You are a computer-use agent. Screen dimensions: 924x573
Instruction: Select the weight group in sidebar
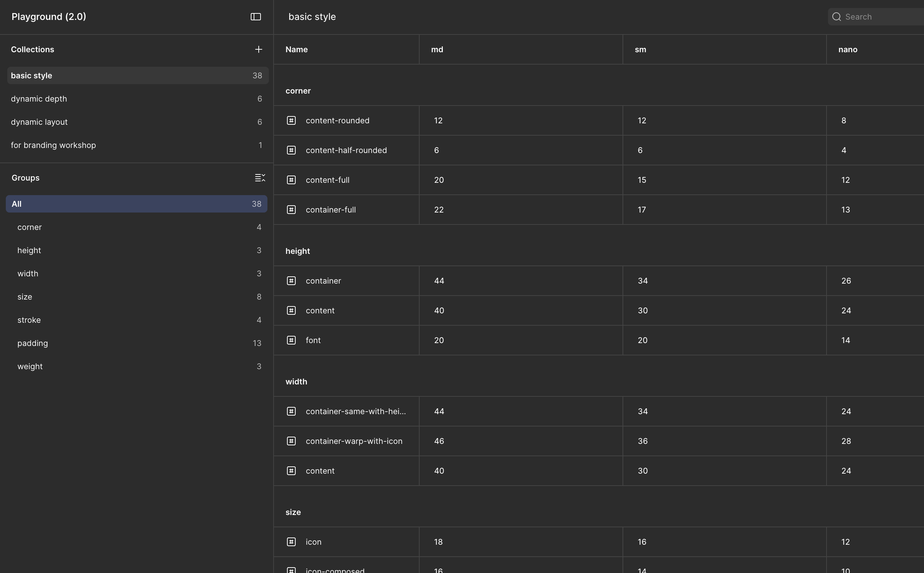click(x=137, y=366)
